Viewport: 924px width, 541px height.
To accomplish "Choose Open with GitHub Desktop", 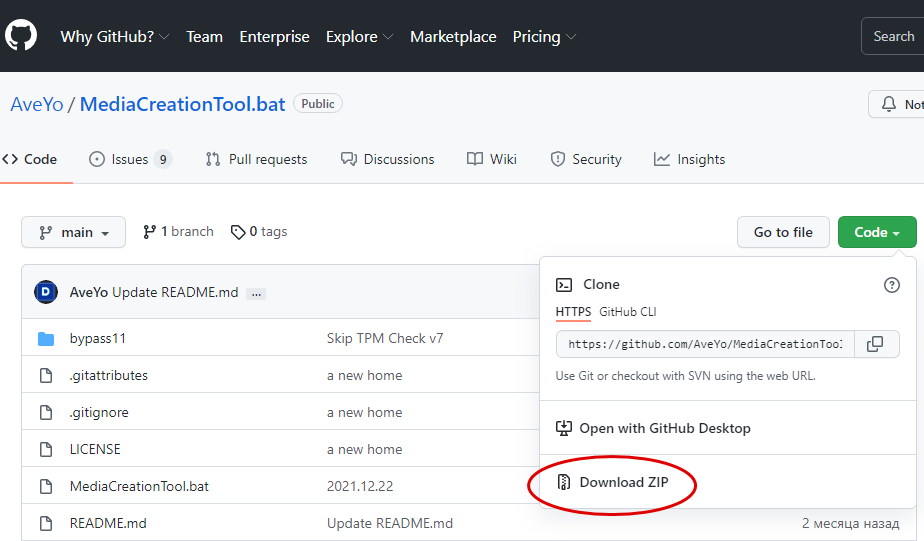I will (664, 428).
